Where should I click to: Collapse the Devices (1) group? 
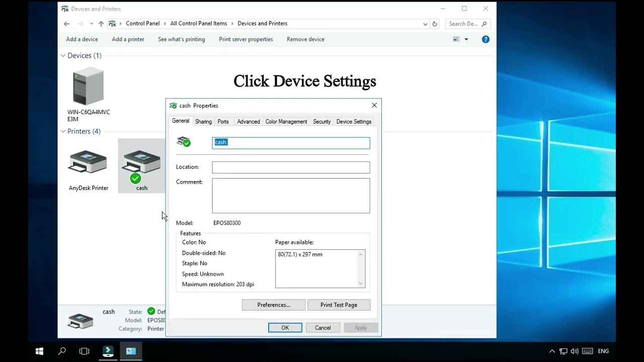[x=63, y=56]
